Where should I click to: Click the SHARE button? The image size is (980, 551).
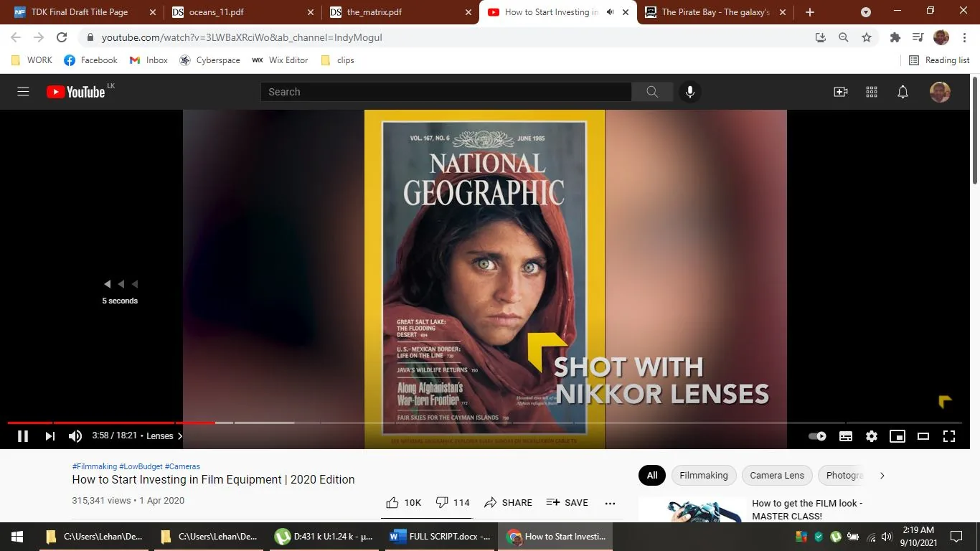(x=508, y=503)
